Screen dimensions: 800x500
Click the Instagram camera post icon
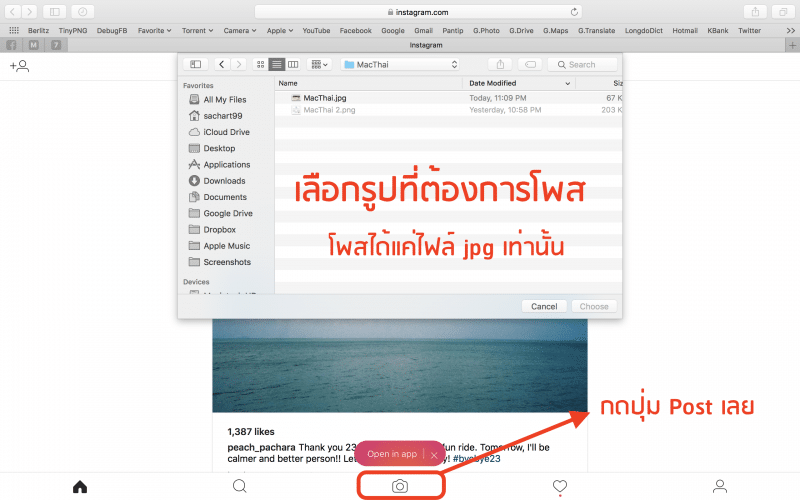(400, 486)
